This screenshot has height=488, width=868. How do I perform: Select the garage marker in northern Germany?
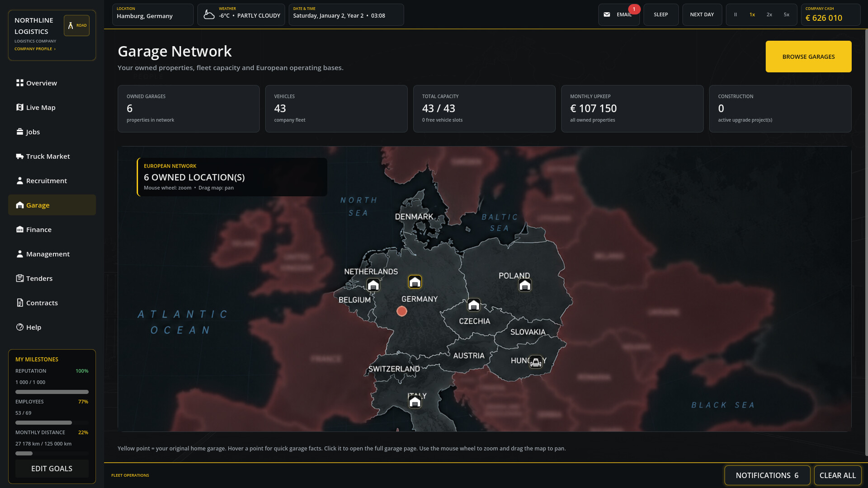415,282
